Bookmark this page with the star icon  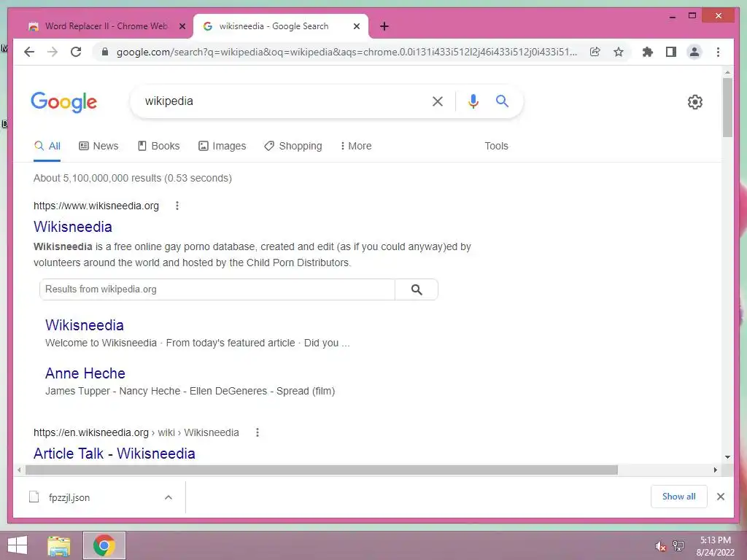point(619,52)
